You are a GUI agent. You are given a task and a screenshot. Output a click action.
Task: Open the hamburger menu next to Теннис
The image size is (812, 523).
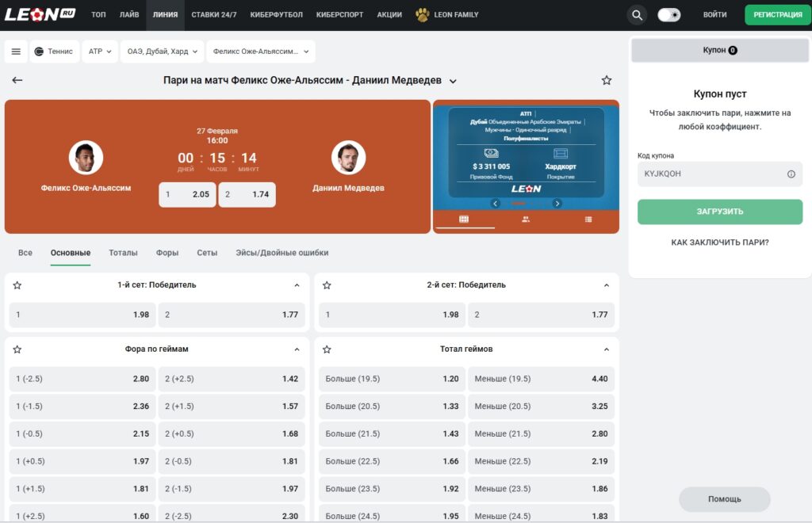[x=16, y=52]
